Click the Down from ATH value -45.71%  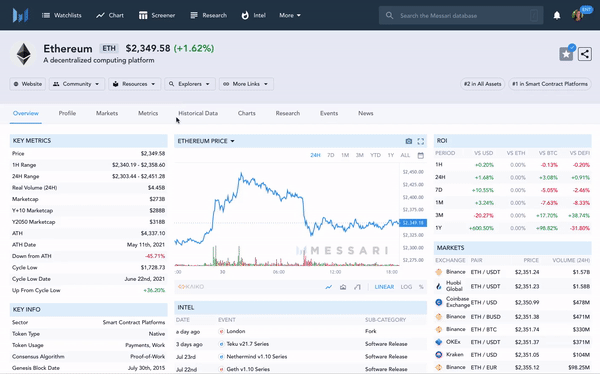tap(155, 256)
